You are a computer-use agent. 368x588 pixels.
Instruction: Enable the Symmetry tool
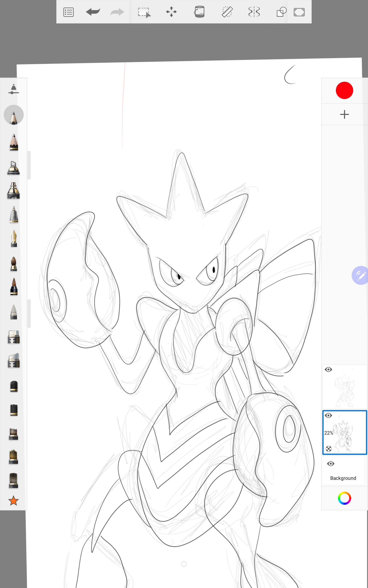click(254, 12)
